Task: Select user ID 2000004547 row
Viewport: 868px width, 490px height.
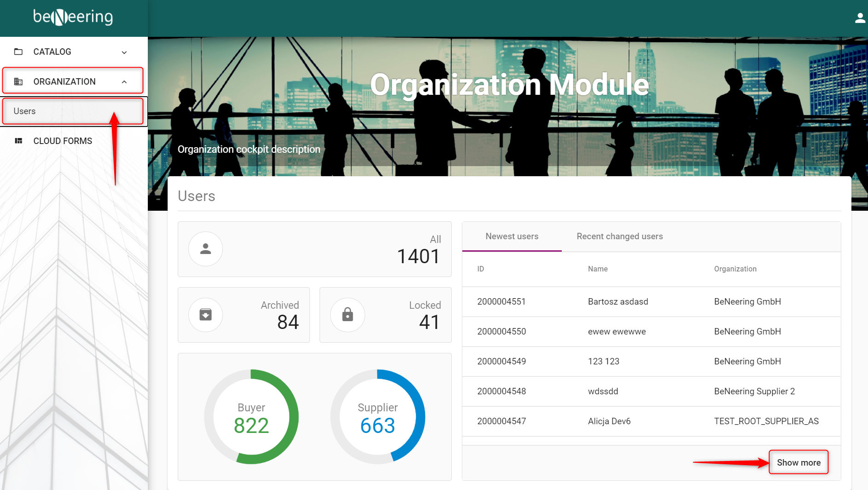Action: tap(501, 421)
